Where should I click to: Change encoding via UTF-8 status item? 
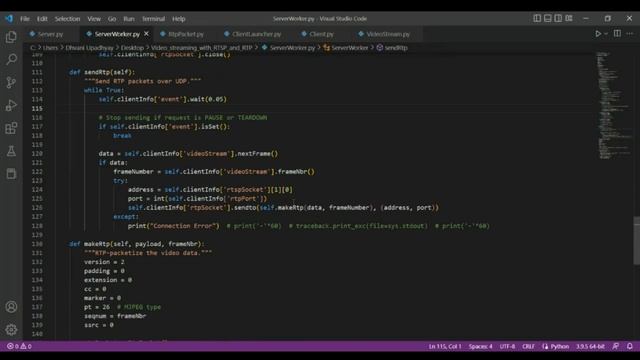tap(507, 347)
